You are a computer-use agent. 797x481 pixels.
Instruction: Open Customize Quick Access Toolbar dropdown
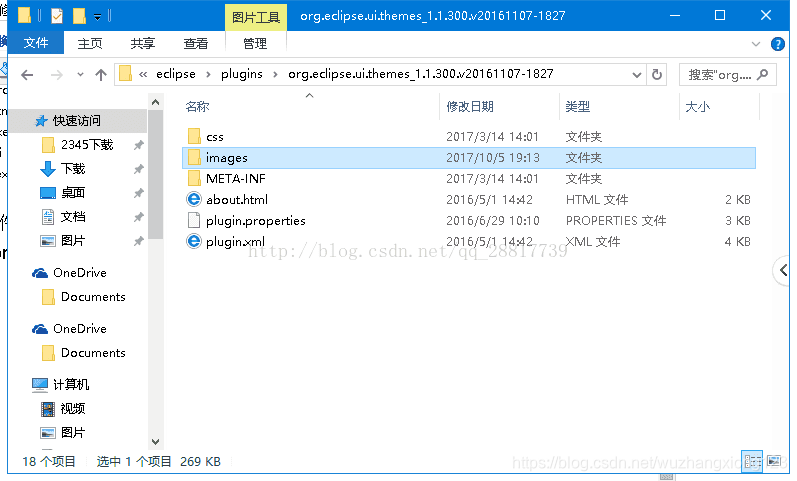(97, 17)
